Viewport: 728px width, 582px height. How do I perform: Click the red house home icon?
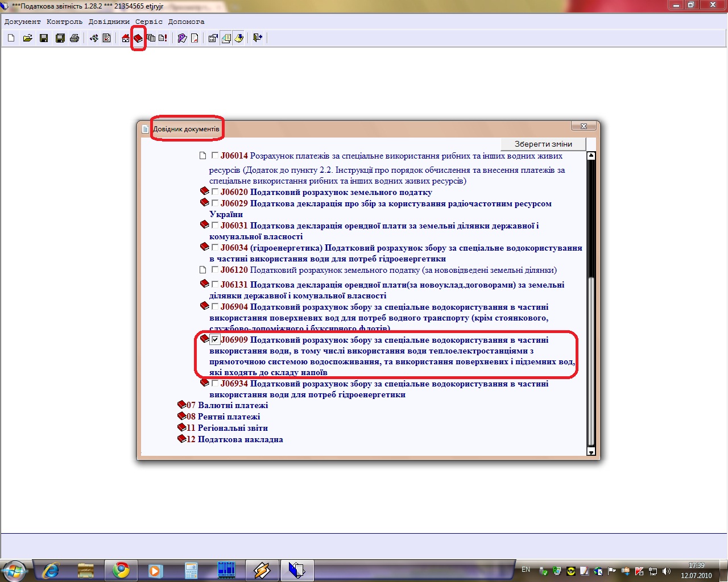point(126,38)
